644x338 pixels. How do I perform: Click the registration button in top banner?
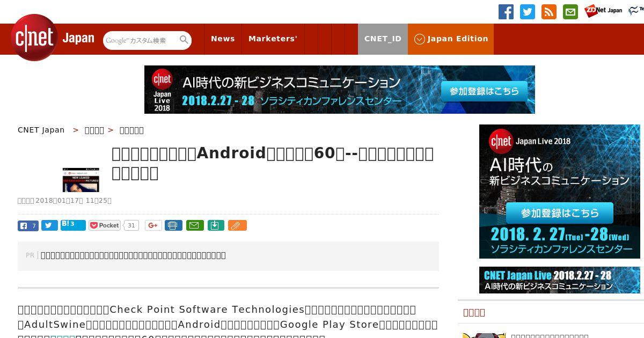click(x=484, y=91)
